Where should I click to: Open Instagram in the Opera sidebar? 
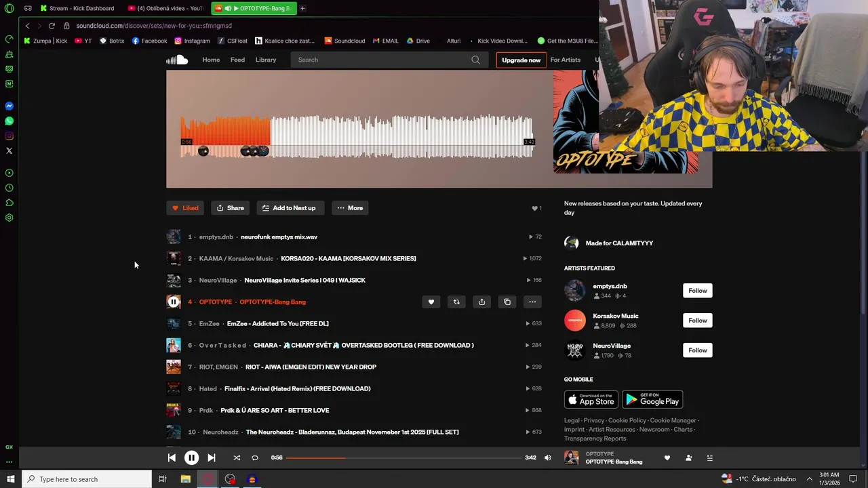[9, 136]
